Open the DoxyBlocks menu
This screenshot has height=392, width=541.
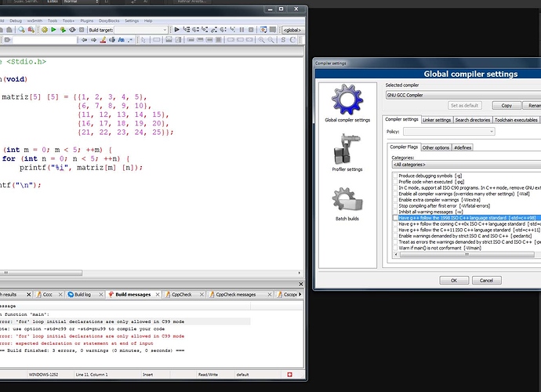point(109,20)
